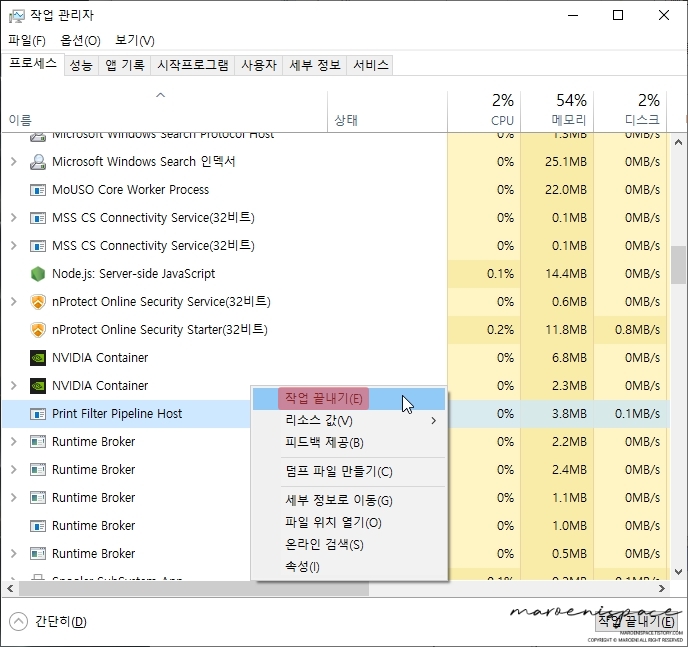The width and height of the screenshot is (688, 647).
Task: Sort processes by 디스크 column header
Action: click(630, 111)
